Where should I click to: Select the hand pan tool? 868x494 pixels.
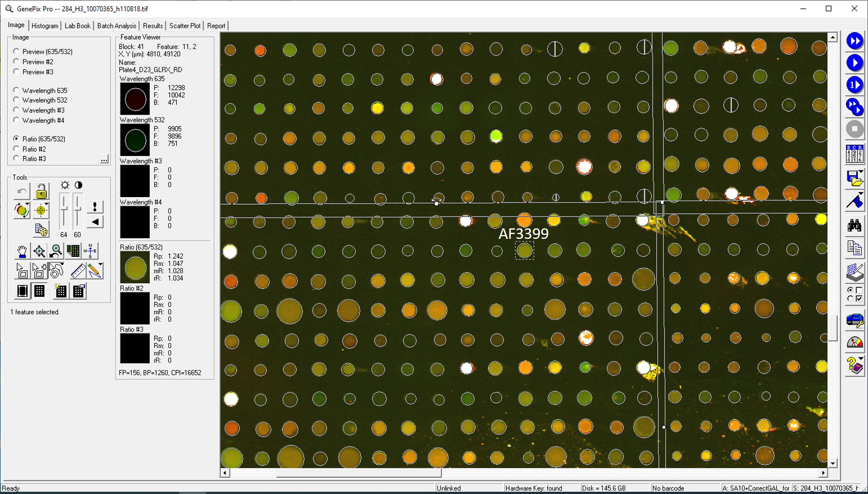tap(22, 251)
